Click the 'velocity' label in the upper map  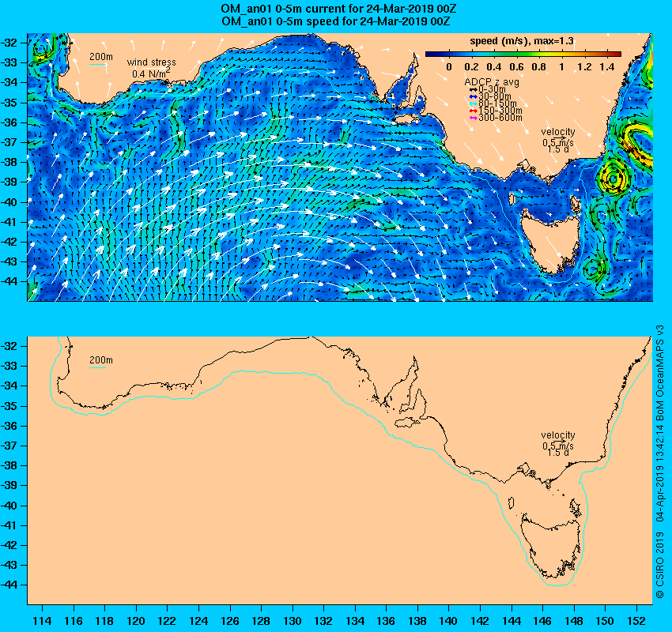coord(557,132)
